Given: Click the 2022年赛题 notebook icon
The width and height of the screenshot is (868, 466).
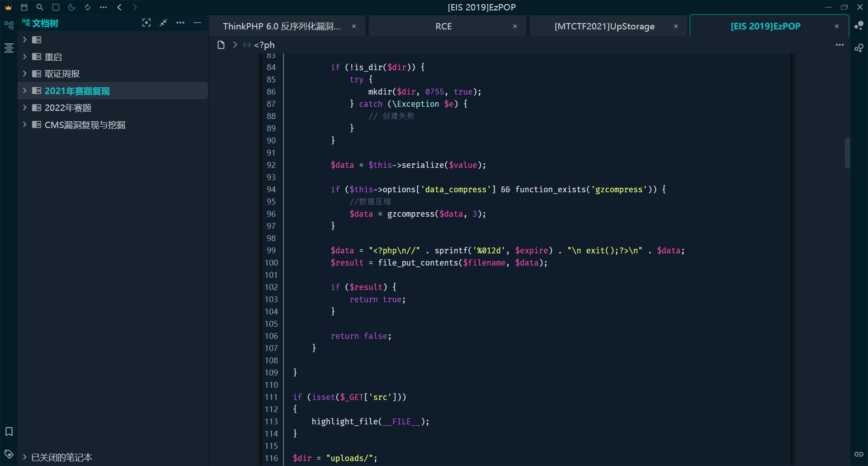Looking at the screenshot, I should [37, 107].
